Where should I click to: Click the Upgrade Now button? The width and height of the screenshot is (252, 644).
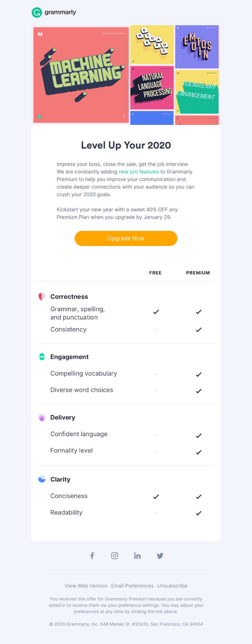click(x=126, y=238)
